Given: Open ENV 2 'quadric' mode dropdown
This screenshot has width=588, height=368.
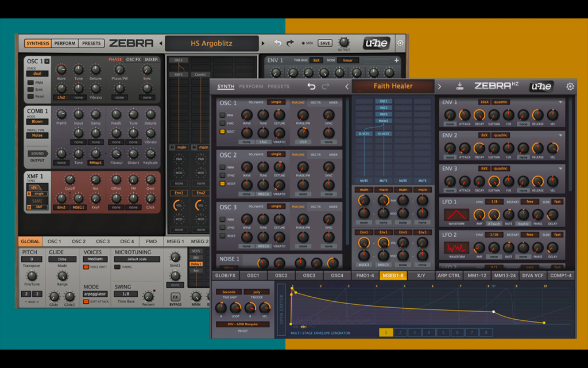Looking at the screenshot, I should click(501, 135).
